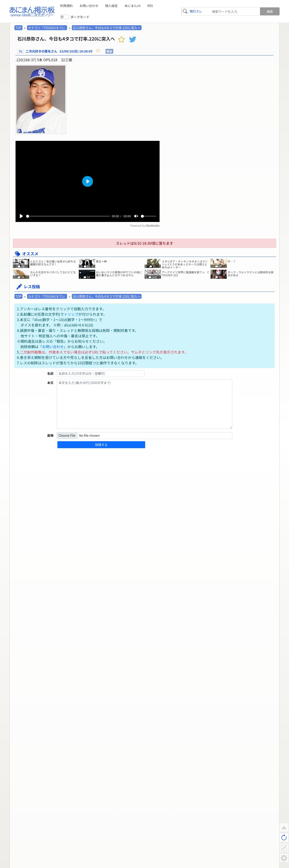
Task: Submit the reply with the 投稿する button
Action: [101, 445]
